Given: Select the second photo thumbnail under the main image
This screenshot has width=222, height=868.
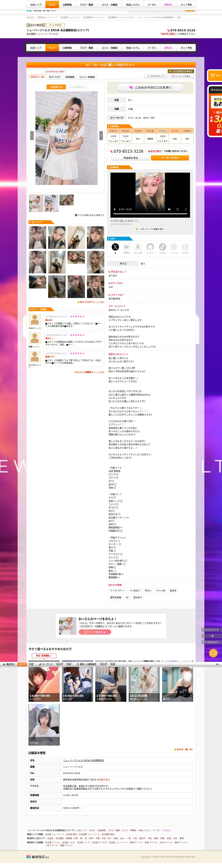Looking at the screenshot, I should pyautogui.click(x=52, y=203).
